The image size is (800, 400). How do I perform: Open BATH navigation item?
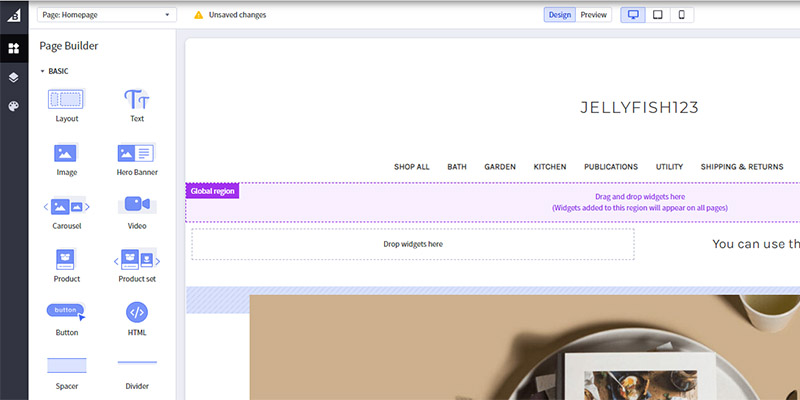(x=457, y=167)
